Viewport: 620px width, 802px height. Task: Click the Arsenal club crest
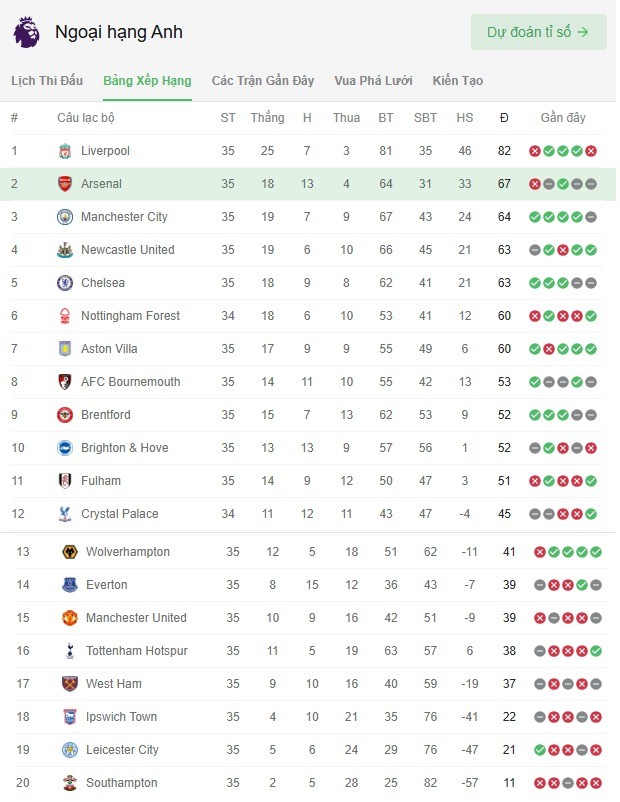coord(65,184)
